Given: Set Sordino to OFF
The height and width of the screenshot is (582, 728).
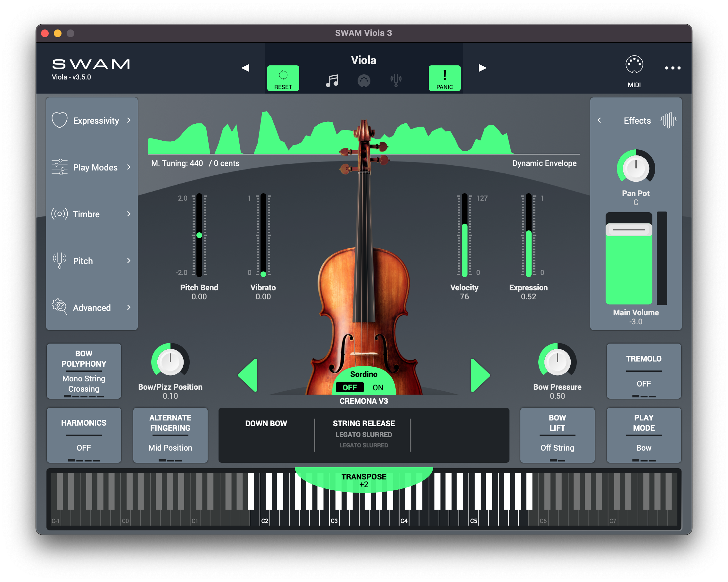Looking at the screenshot, I should coord(350,387).
